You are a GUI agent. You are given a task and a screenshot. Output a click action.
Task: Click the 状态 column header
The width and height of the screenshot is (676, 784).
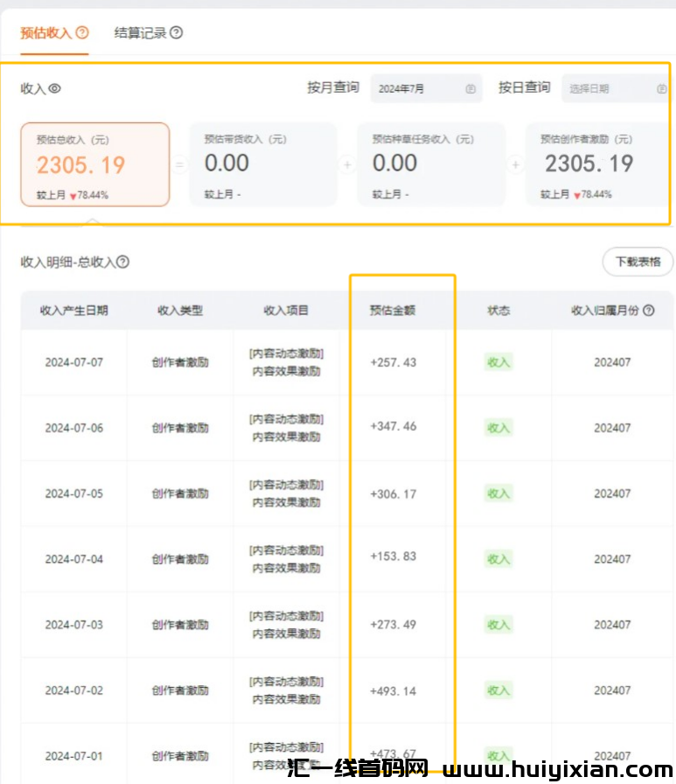click(x=498, y=310)
